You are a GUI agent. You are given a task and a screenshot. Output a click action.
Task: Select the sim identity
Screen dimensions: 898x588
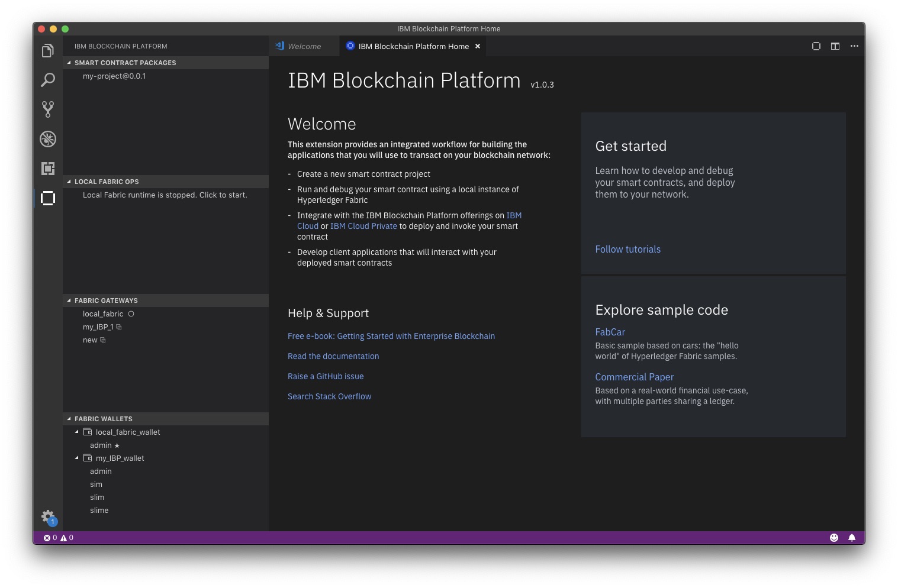click(x=166, y=484)
